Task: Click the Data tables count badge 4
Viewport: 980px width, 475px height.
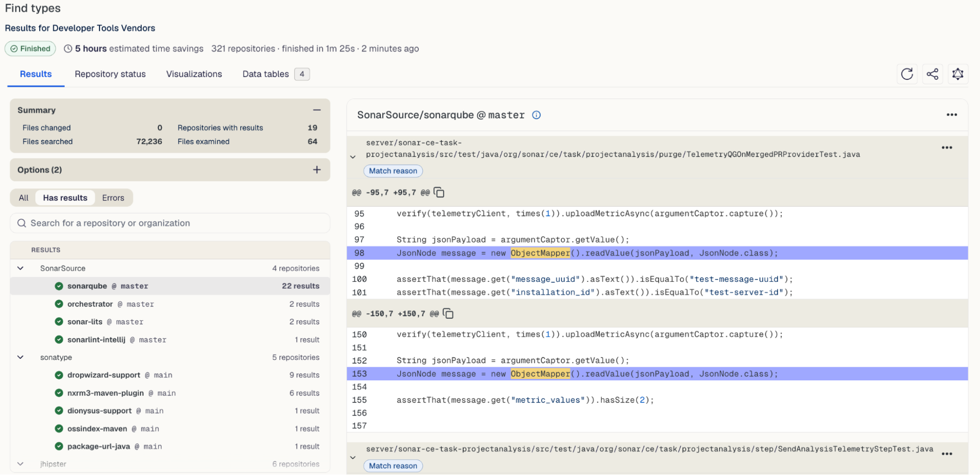Action: [302, 74]
